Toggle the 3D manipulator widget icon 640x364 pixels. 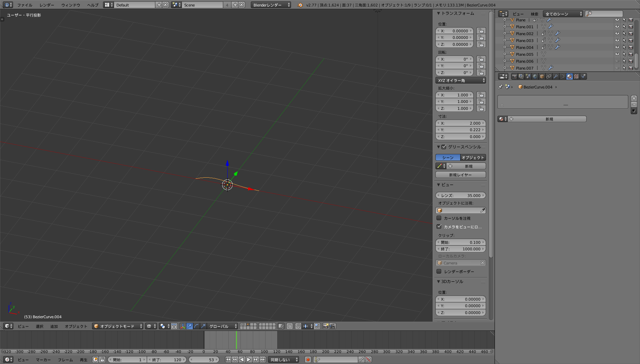click(x=183, y=326)
